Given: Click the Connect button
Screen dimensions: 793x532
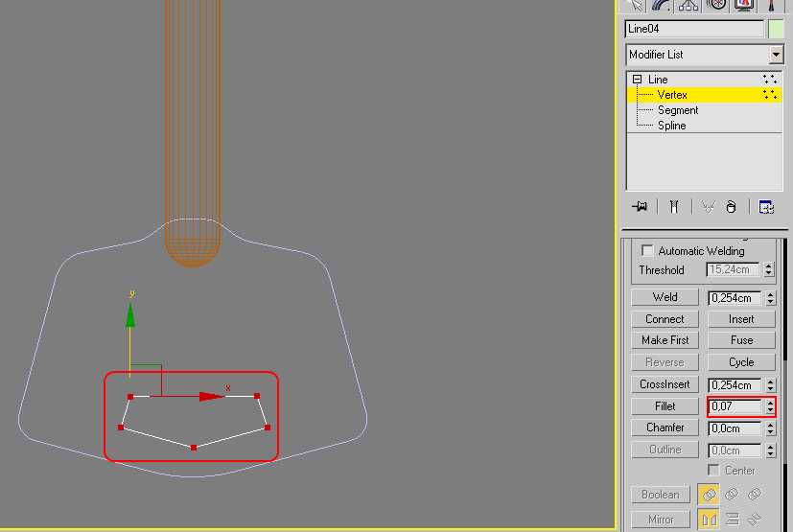Looking at the screenshot, I should (665, 319).
